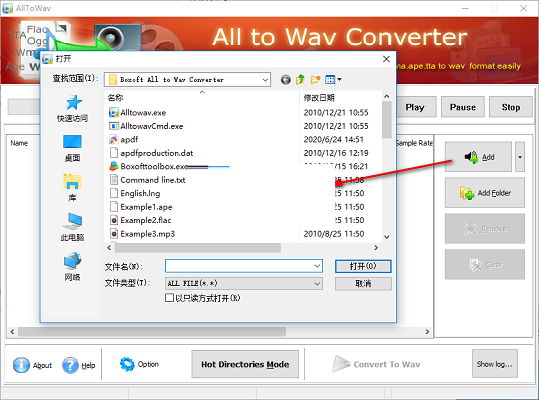Expand the look-in folder dropdown
Screen dimensions: 539x400
(265, 80)
